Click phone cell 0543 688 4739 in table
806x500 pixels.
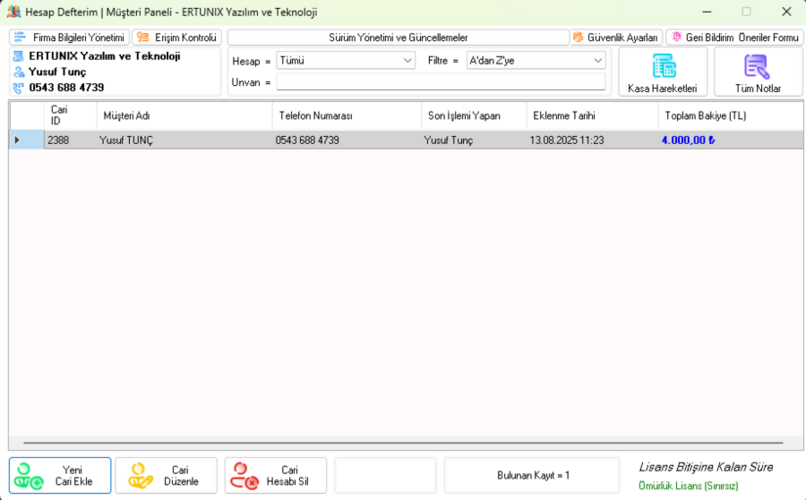coord(347,140)
